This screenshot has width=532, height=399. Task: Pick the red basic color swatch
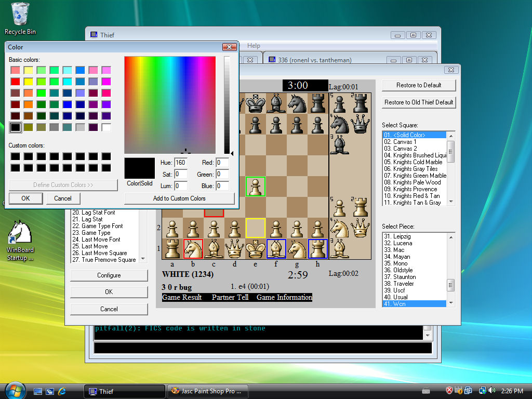coord(15,82)
